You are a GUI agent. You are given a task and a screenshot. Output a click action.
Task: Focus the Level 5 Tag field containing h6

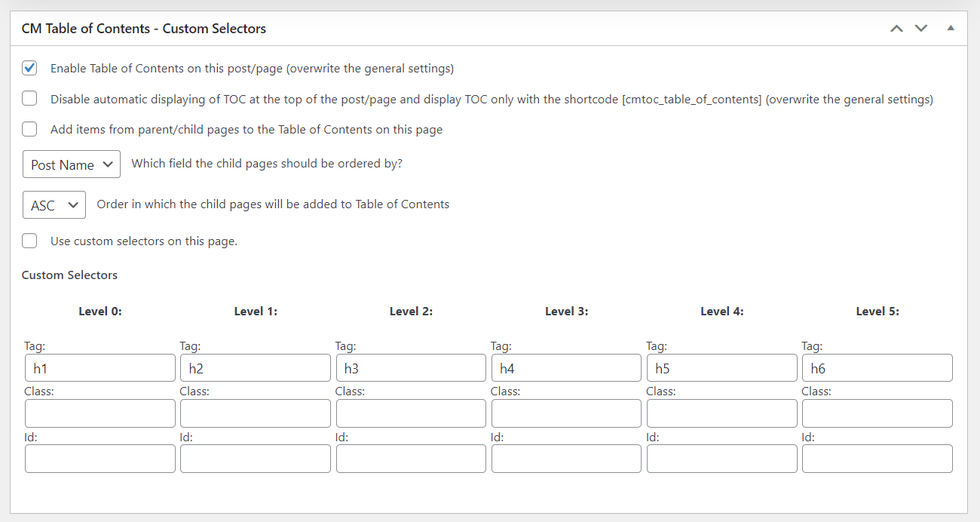click(x=877, y=368)
